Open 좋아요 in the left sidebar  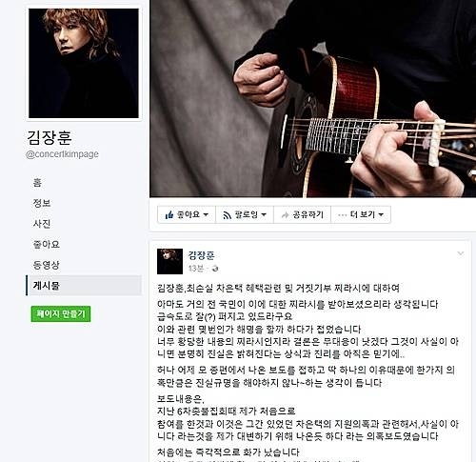tap(47, 244)
